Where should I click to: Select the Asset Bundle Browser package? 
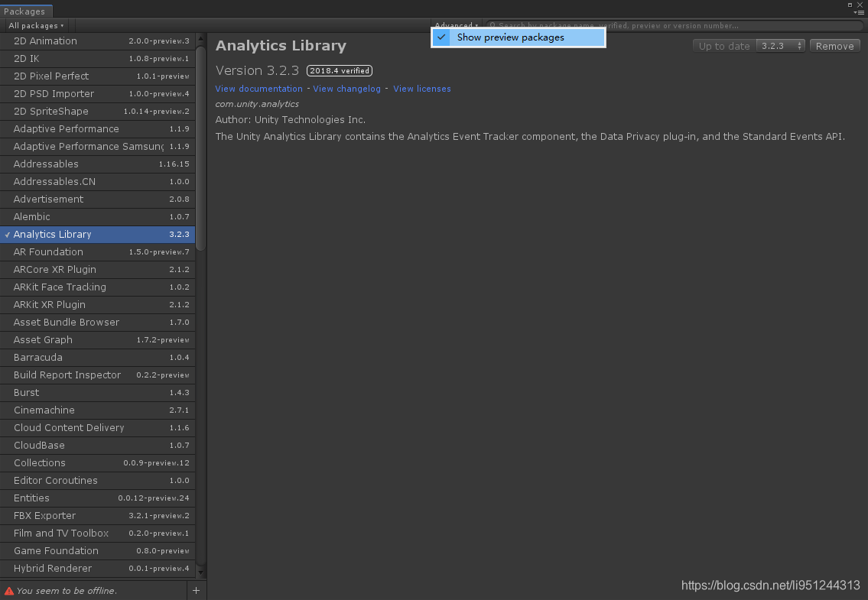[x=97, y=322]
